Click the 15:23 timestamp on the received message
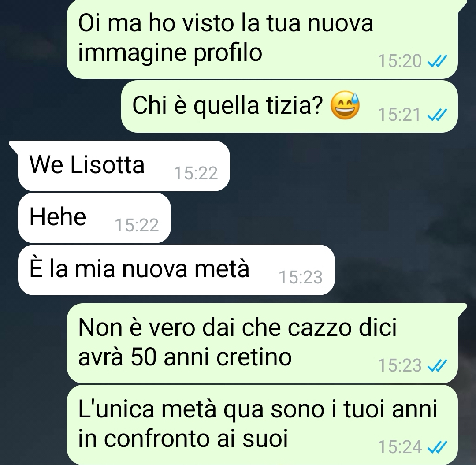Viewport: 476px width, 465px height. 301,277
